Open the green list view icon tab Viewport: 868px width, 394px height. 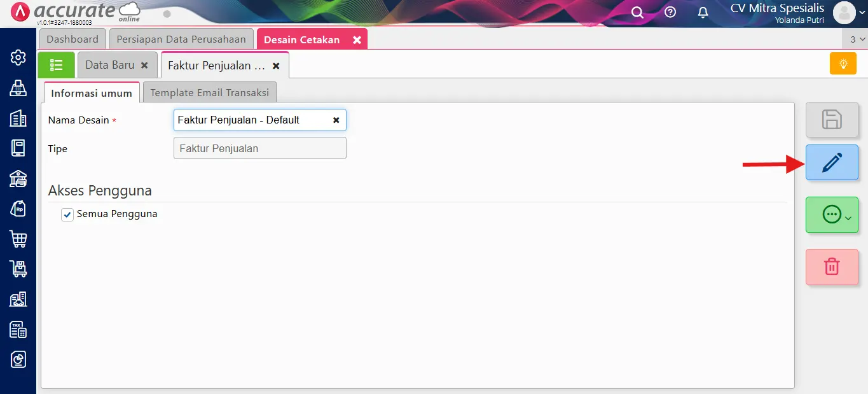coord(56,65)
